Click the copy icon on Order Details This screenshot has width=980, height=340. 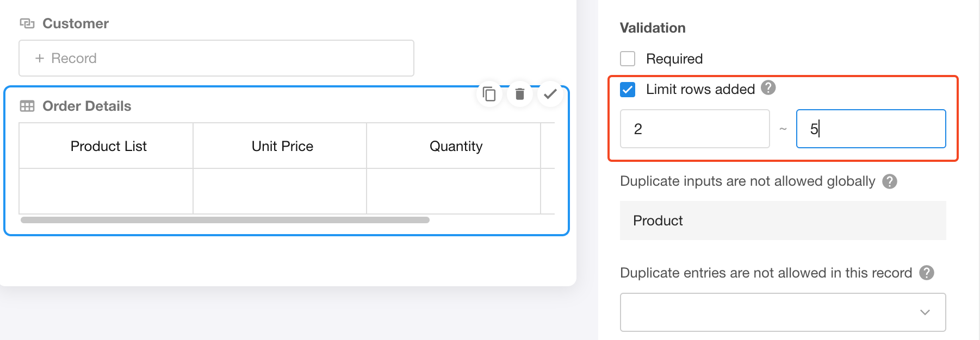point(489,95)
